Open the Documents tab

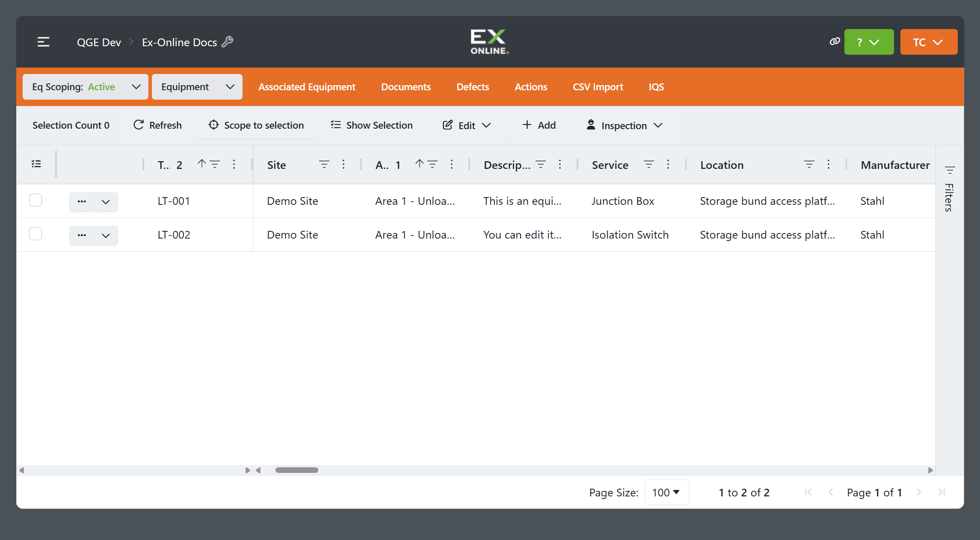pyautogui.click(x=406, y=87)
